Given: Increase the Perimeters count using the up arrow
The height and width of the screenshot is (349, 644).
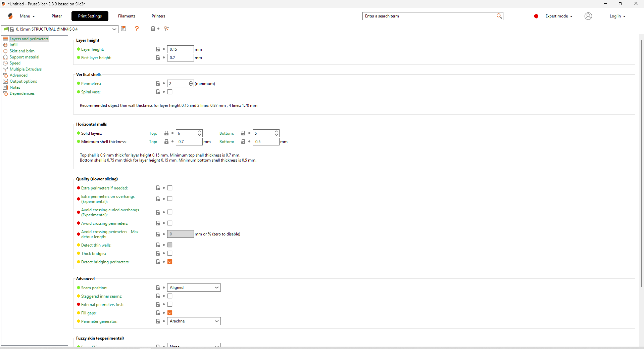Looking at the screenshot, I should (191, 82).
